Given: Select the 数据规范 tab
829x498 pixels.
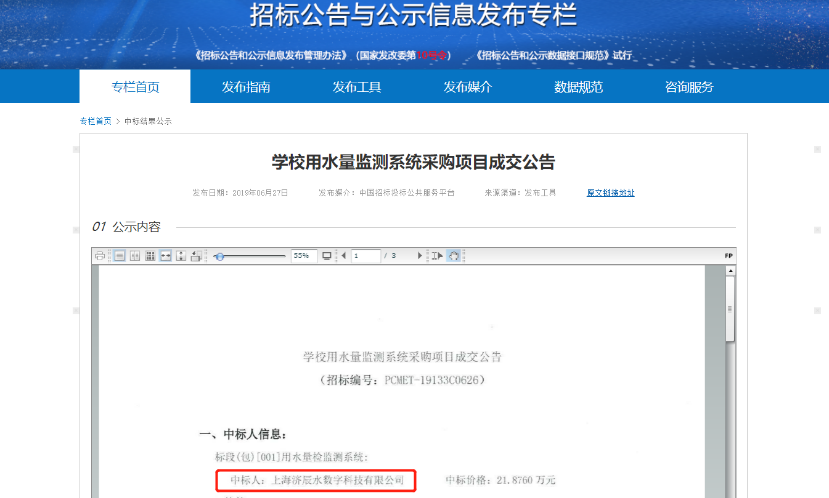Looking at the screenshot, I should point(578,87).
